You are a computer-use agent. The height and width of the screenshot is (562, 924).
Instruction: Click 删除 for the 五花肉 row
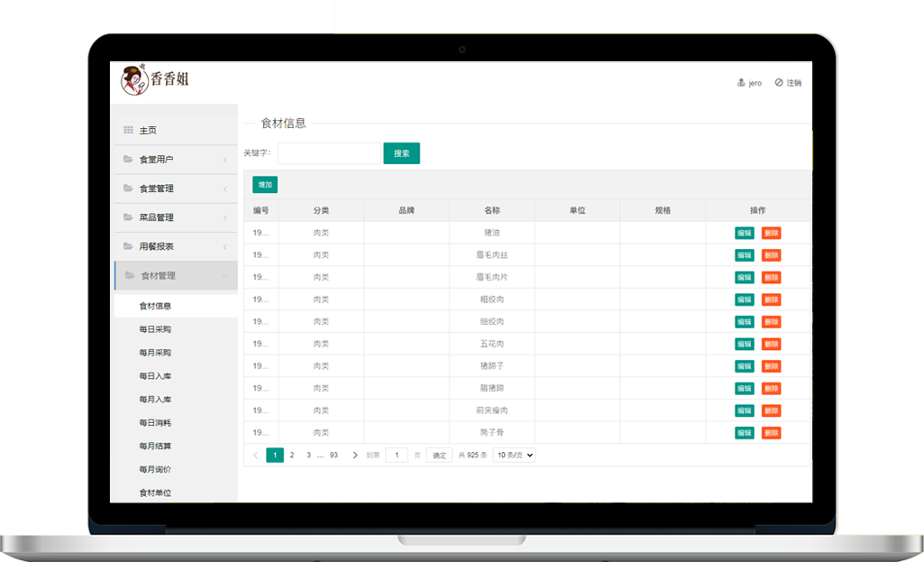point(772,344)
